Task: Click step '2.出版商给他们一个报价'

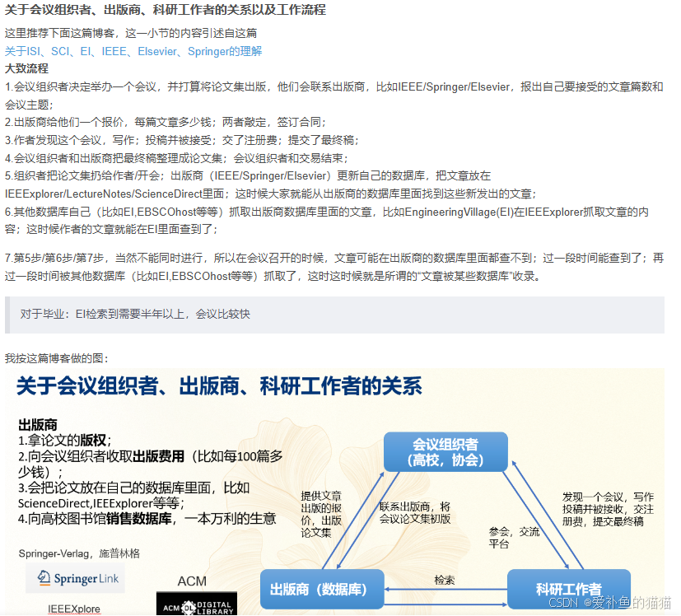Action: 166,123
